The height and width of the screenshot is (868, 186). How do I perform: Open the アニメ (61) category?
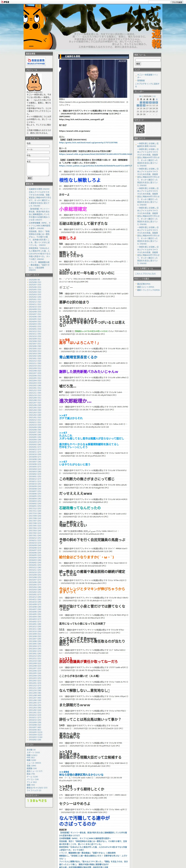(32, 782)
